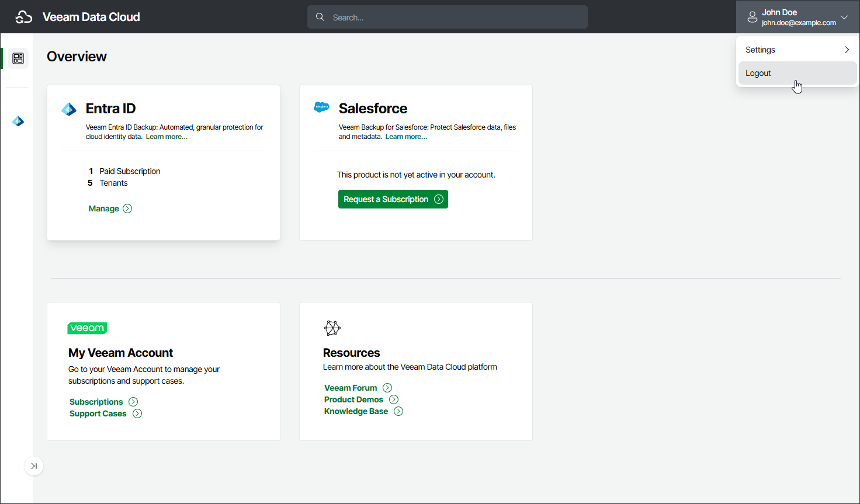Open the Subscriptions link
This screenshot has height=504, width=860.
tap(96, 402)
